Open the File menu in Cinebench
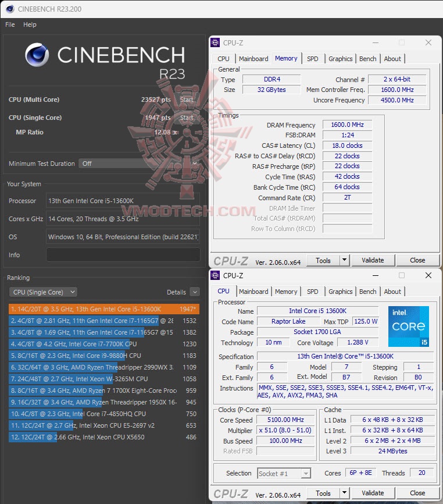Image resolution: width=443 pixels, height=504 pixels. [10, 24]
